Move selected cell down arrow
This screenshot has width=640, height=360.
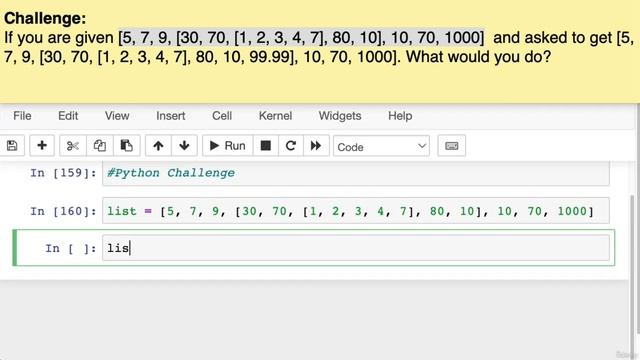pyautogui.click(x=184, y=146)
